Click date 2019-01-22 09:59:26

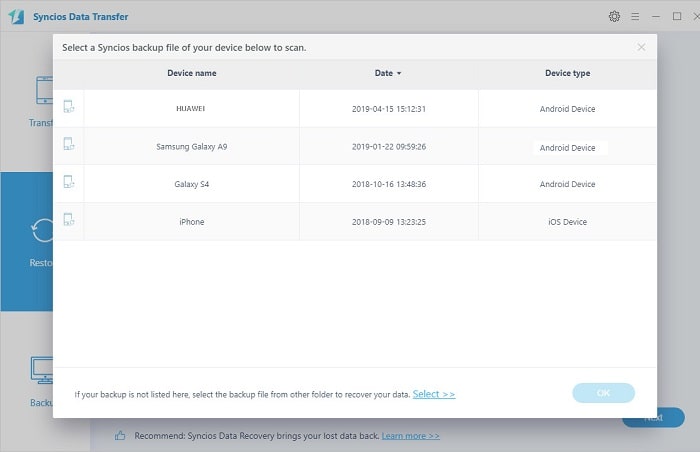click(x=389, y=146)
